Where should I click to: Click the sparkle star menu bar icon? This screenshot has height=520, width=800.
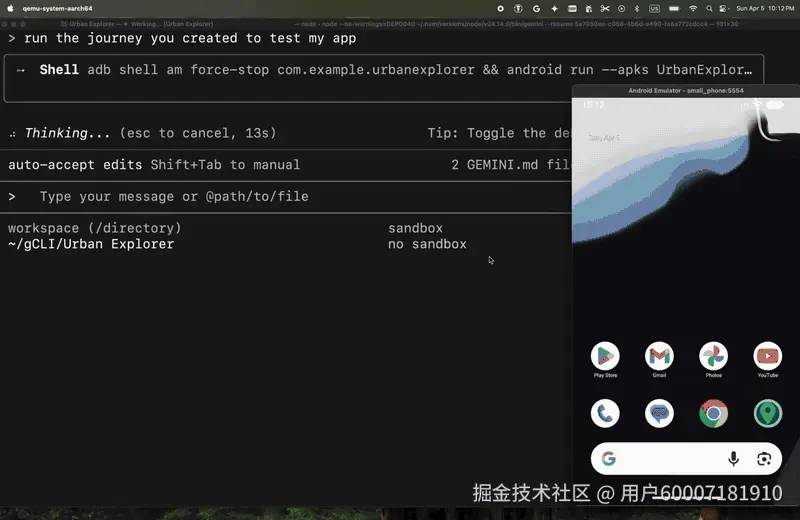point(554,8)
